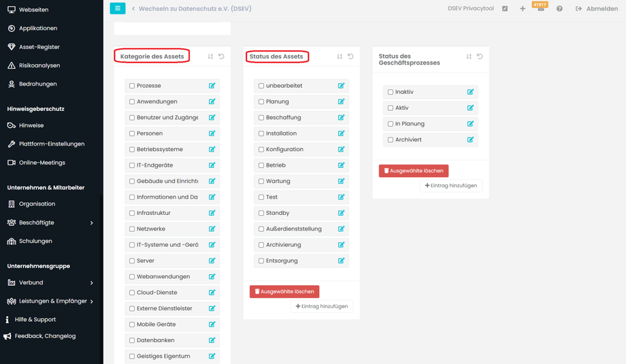Tick the Beschaffung status checkbox
This screenshot has height=364, width=626.
point(261,118)
